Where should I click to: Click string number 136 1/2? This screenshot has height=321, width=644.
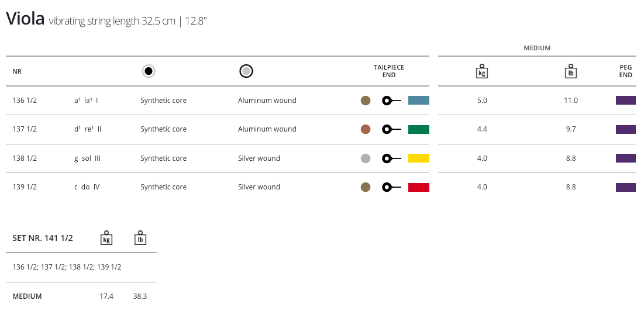coord(25,101)
